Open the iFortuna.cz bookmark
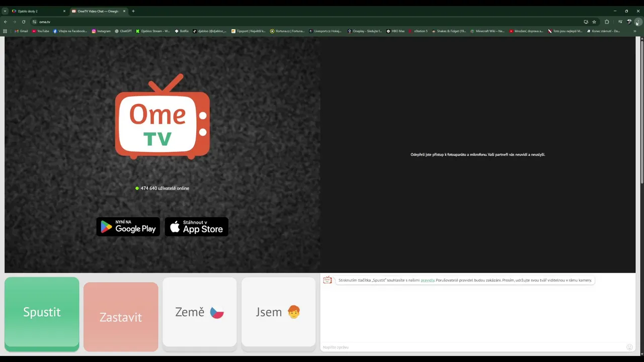644x362 pixels. pos(287,31)
